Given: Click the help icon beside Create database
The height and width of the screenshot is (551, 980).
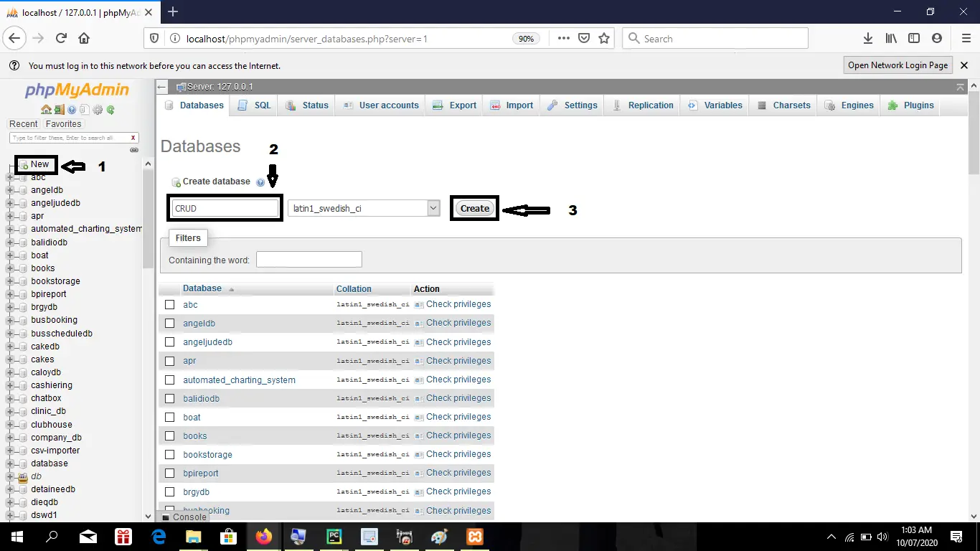Looking at the screenshot, I should pyautogui.click(x=260, y=182).
